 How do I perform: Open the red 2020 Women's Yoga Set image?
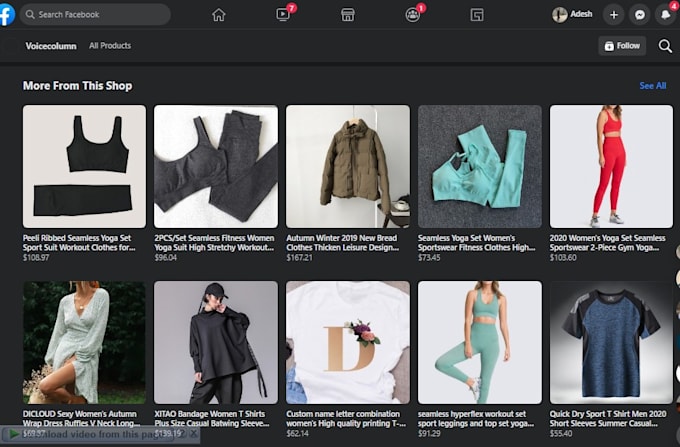tap(611, 166)
